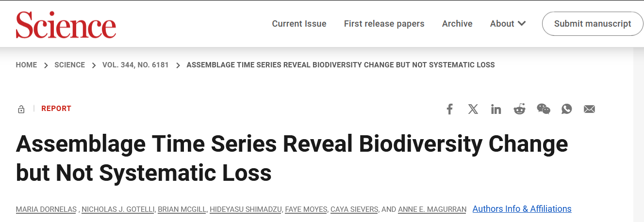Select the SCIENCE breadcrumb link
644x222 pixels.
69,65
